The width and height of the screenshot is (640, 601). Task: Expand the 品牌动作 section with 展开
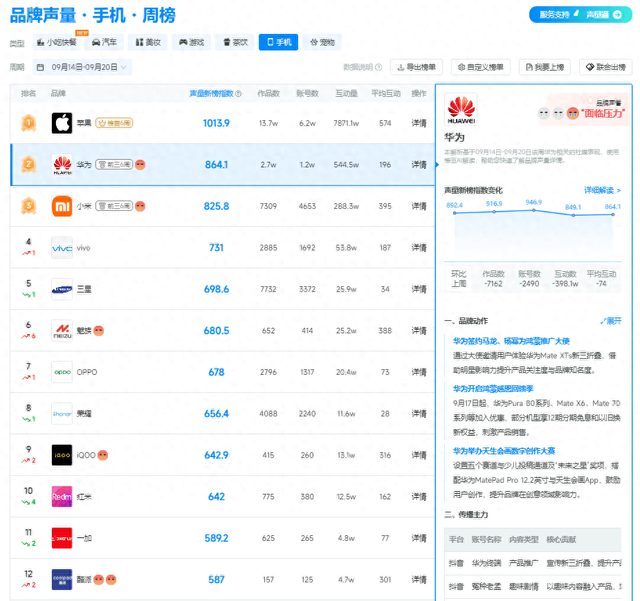pyautogui.click(x=611, y=321)
